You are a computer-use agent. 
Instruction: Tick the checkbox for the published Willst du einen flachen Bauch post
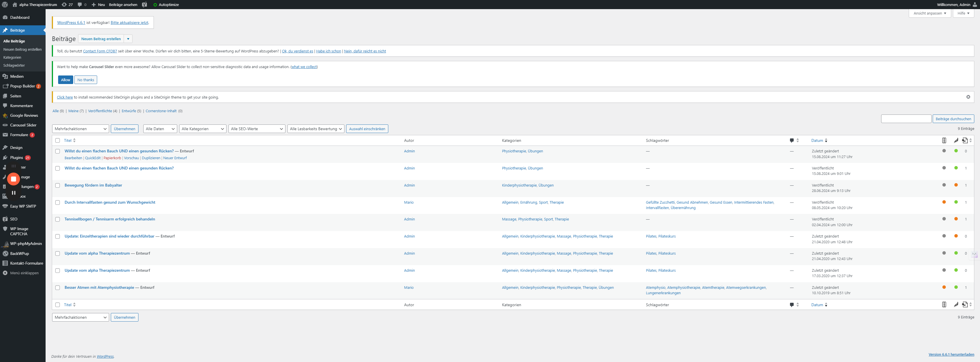tap(58, 168)
